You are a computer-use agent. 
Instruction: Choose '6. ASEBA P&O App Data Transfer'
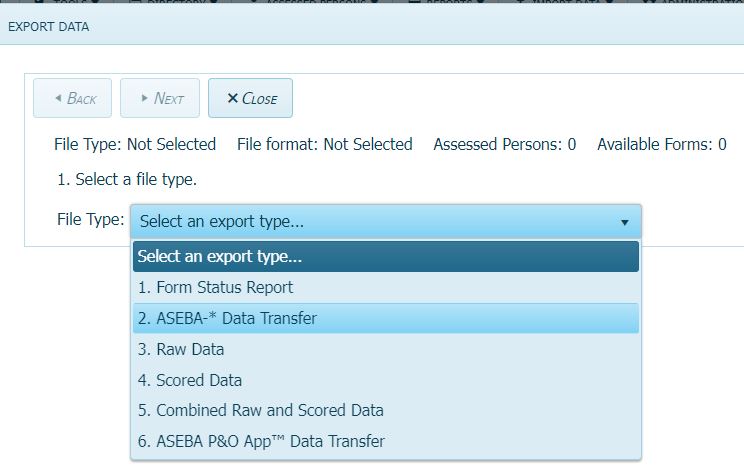[x=386, y=442]
